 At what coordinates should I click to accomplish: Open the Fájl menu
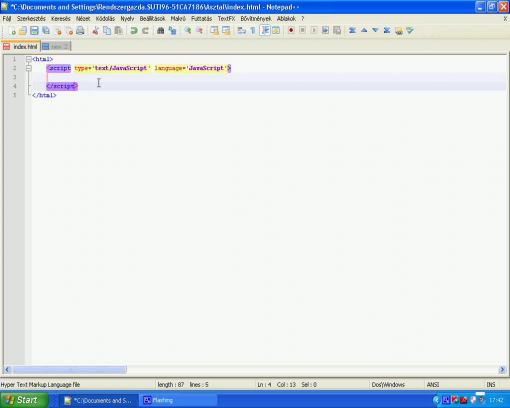(x=7, y=19)
